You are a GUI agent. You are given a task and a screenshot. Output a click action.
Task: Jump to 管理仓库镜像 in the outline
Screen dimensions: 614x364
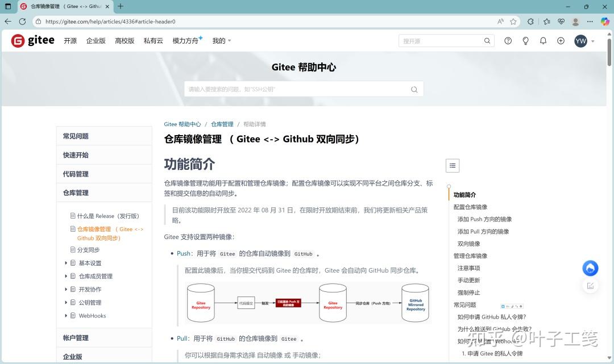click(470, 256)
